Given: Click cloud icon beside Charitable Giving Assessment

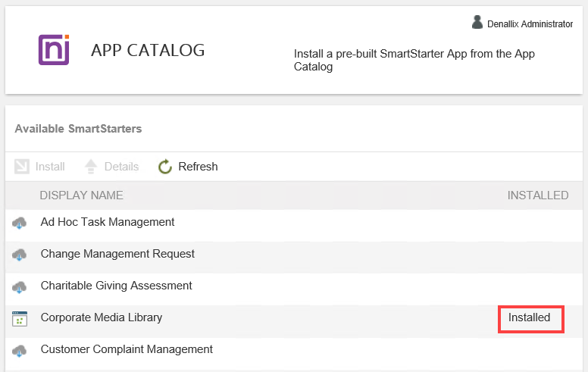Looking at the screenshot, I should [20, 286].
